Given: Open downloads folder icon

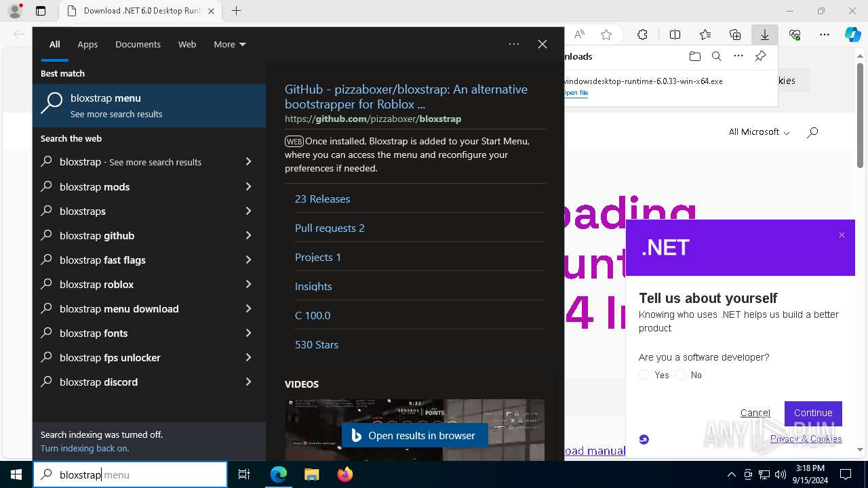Looking at the screenshot, I should coord(694,56).
